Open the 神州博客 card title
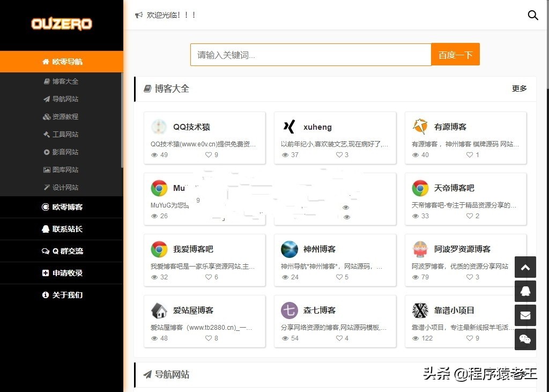This screenshot has width=549, height=392. pos(320,249)
